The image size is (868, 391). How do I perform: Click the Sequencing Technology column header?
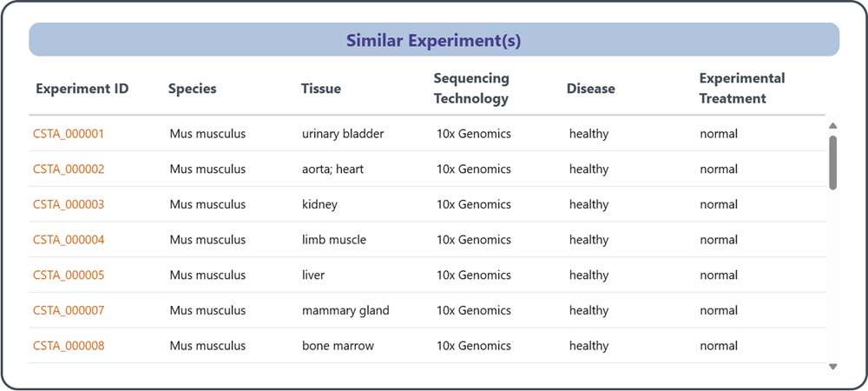click(x=471, y=89)
